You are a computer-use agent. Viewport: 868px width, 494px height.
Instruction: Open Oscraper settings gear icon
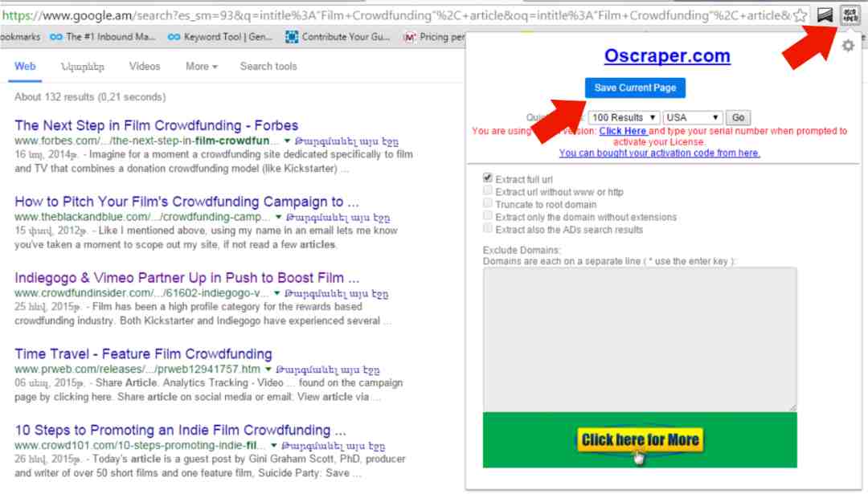pos(848,46)
